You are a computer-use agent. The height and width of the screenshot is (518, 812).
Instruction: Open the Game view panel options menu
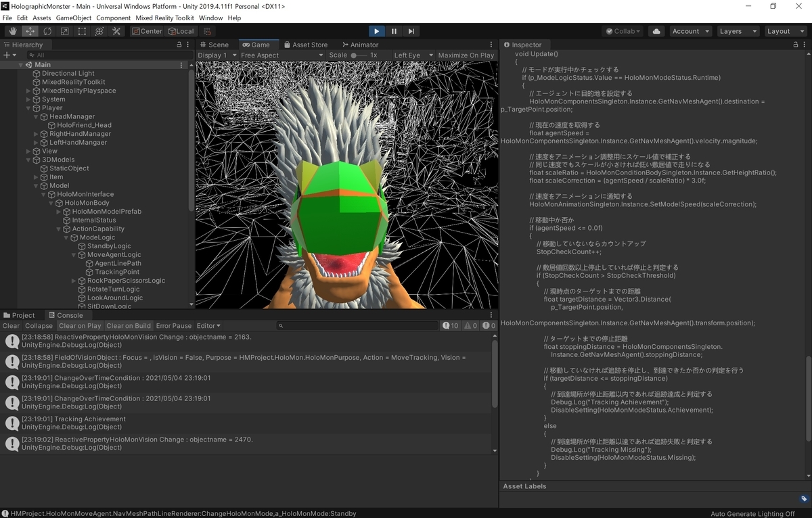click(x=491, y=45)
